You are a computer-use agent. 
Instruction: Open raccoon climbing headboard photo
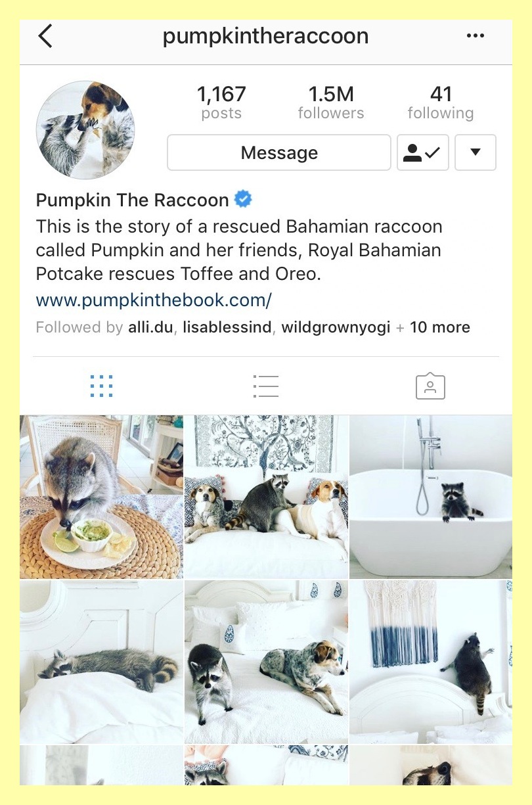coord(431,662)
